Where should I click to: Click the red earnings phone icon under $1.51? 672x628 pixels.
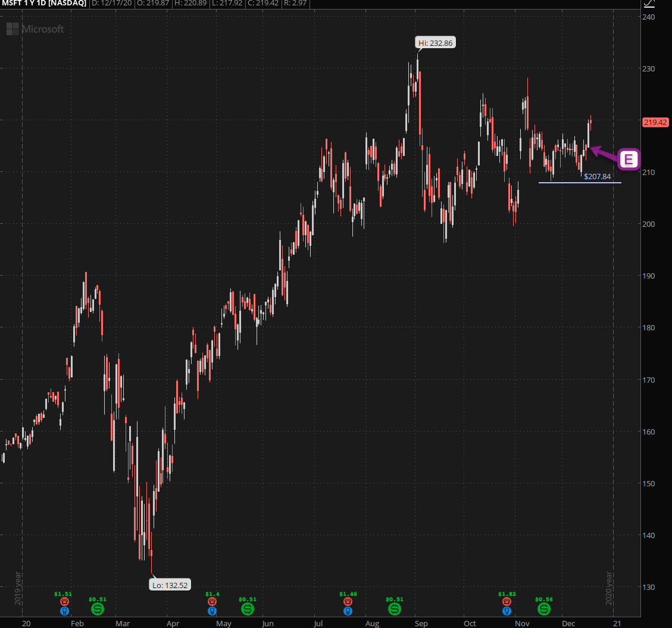[x=64, y=602]
